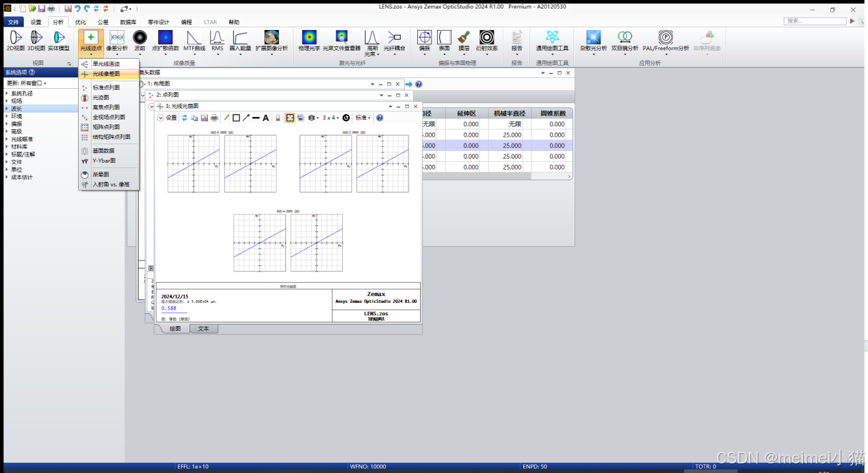The width and height of the screenshot is (868, 473).
Task: Open 扩展图像分析 extended scene analysis
Action: pos(272,41)
